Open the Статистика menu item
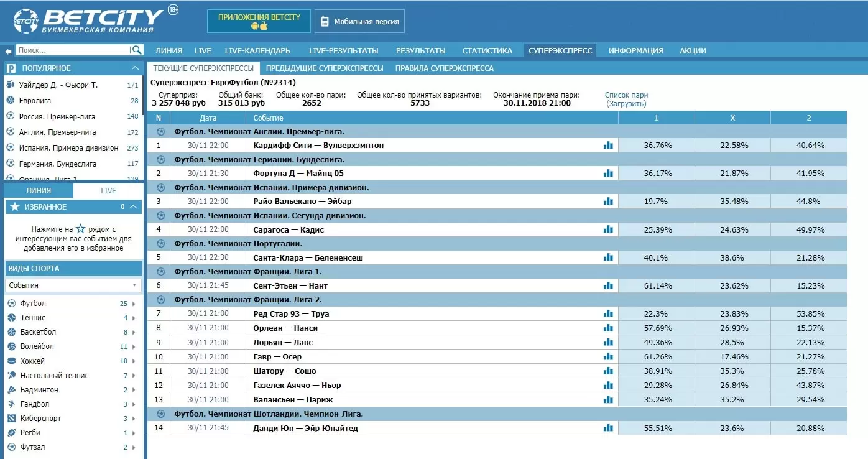 coord(487,51)
